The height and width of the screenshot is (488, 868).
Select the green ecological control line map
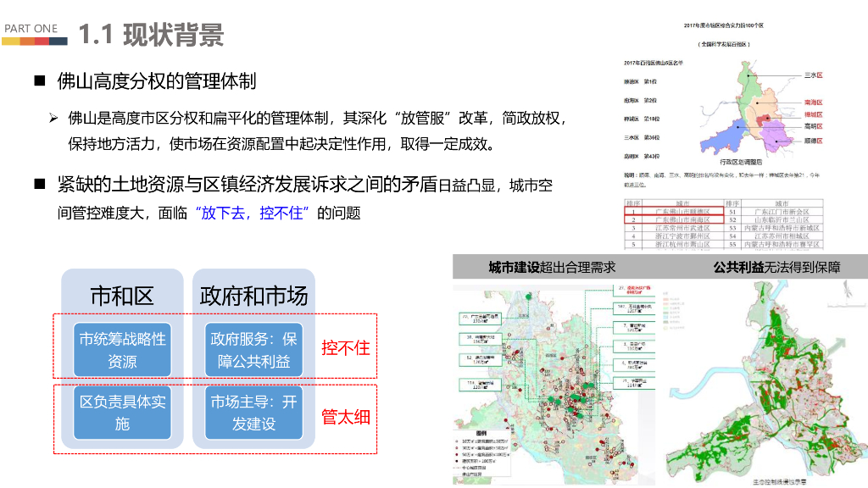coord(765,382)
